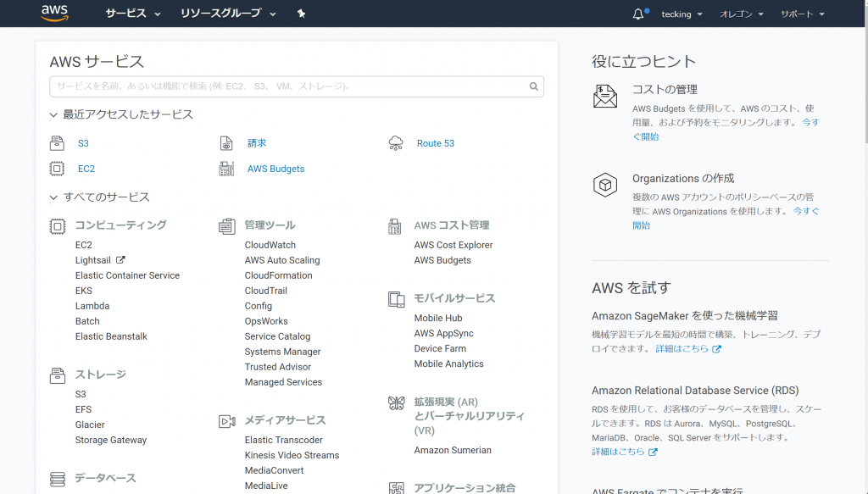Open S3 from recent services
This screenshot has height=494, width=868.
(83, 143)
